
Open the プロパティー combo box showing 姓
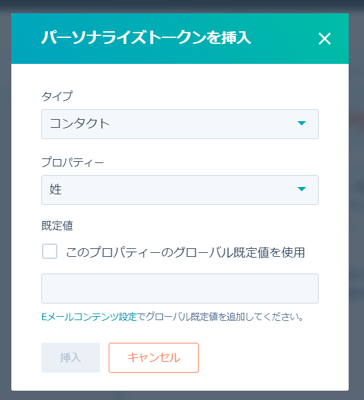[180, 190]
